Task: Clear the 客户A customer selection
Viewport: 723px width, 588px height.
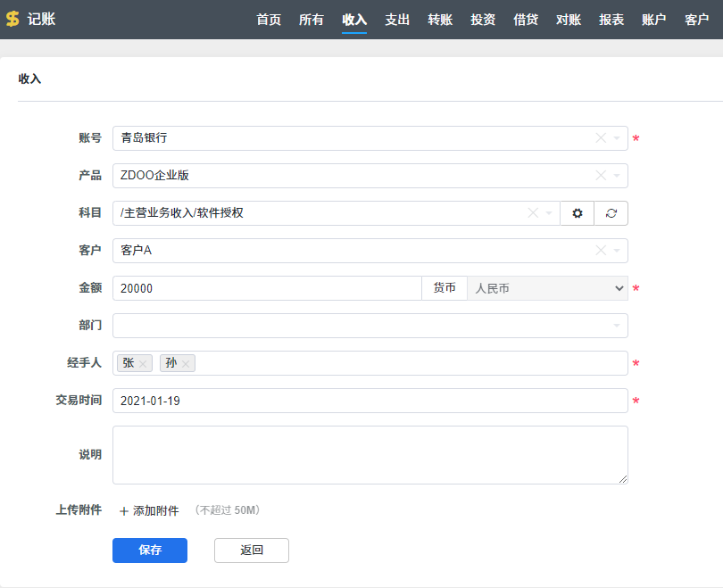Action: [601, 250]
